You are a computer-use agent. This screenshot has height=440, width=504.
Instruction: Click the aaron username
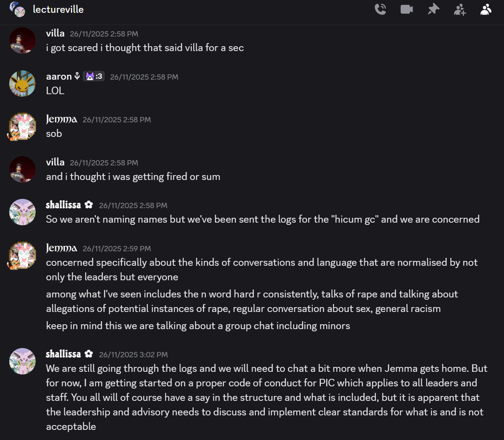[x=59, y=77]
